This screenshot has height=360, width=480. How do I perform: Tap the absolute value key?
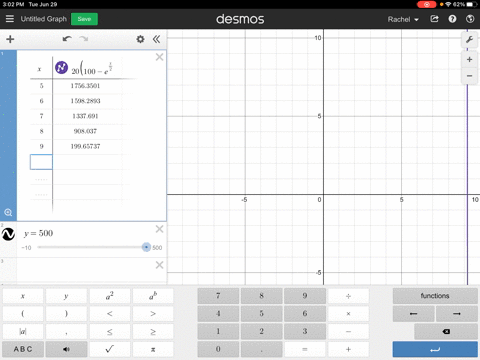23,332
